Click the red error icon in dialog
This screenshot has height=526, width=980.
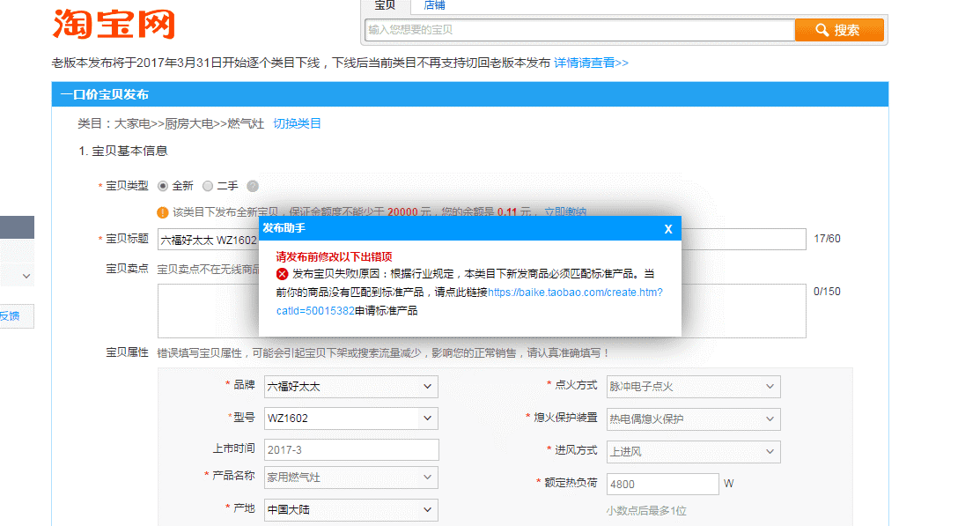[x=282, y=274]
